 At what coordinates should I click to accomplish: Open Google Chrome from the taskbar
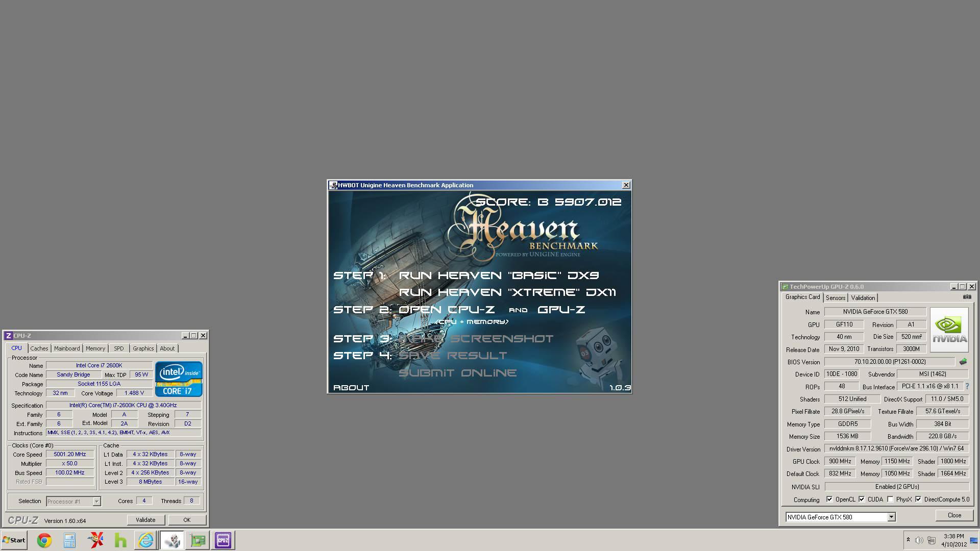pyautogui.click(x=44, y=540)
